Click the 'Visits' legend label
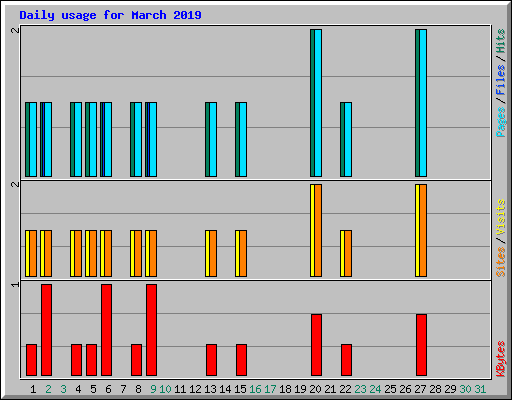Viewport: 512px width, 400px height. 501,217
